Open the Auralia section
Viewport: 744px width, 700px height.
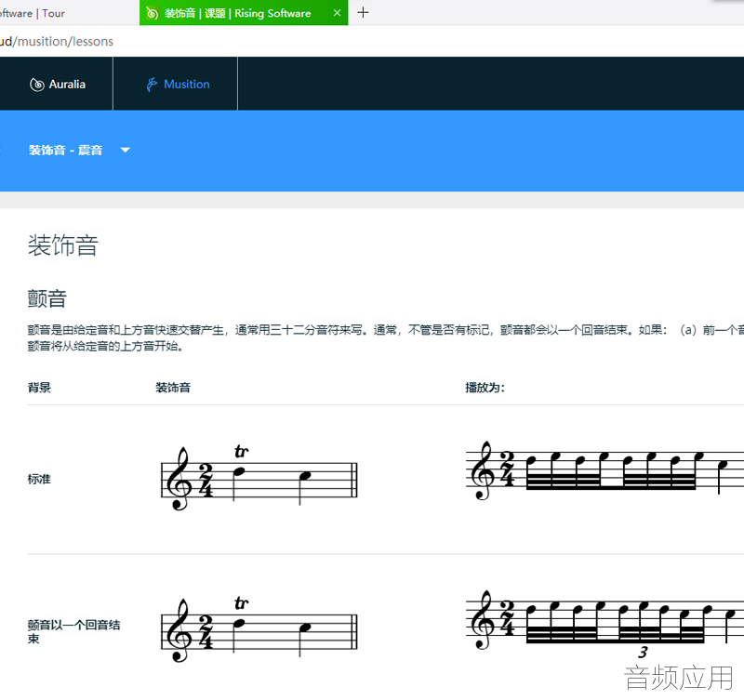coord(57,84)
